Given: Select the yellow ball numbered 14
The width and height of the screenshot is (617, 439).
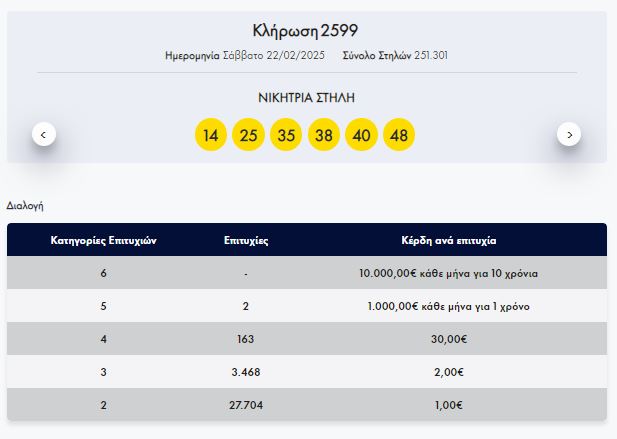Looking at the screenshot, I should 210,135.
